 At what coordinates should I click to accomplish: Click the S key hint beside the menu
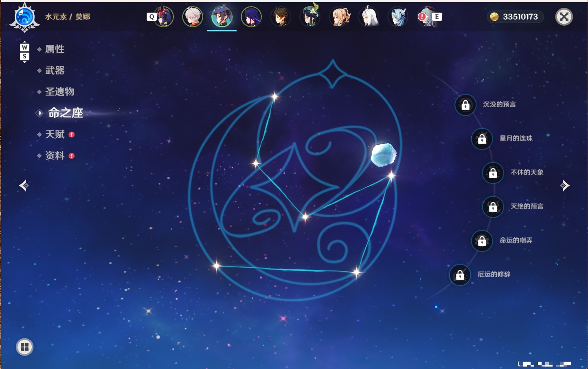(24, 56)
